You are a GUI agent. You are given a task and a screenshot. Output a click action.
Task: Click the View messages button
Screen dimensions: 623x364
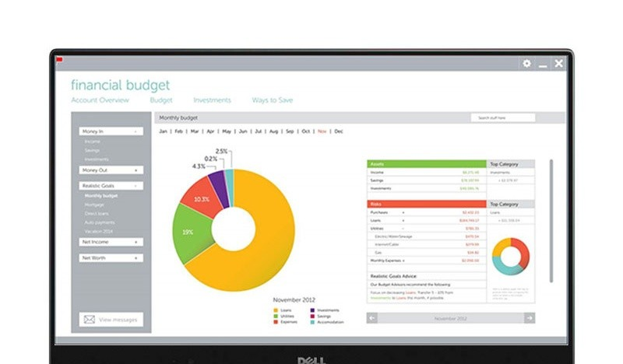[111, 320]
